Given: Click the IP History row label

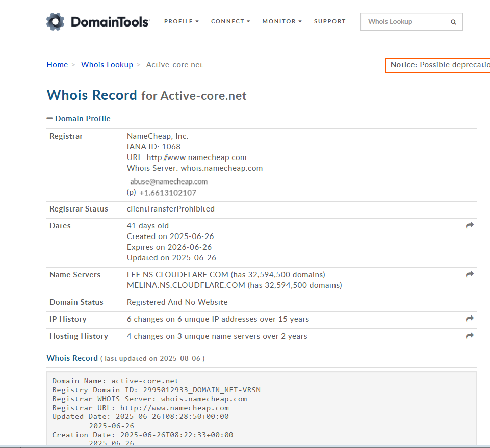Looking at the screenshot, I should tap(68, 319).
